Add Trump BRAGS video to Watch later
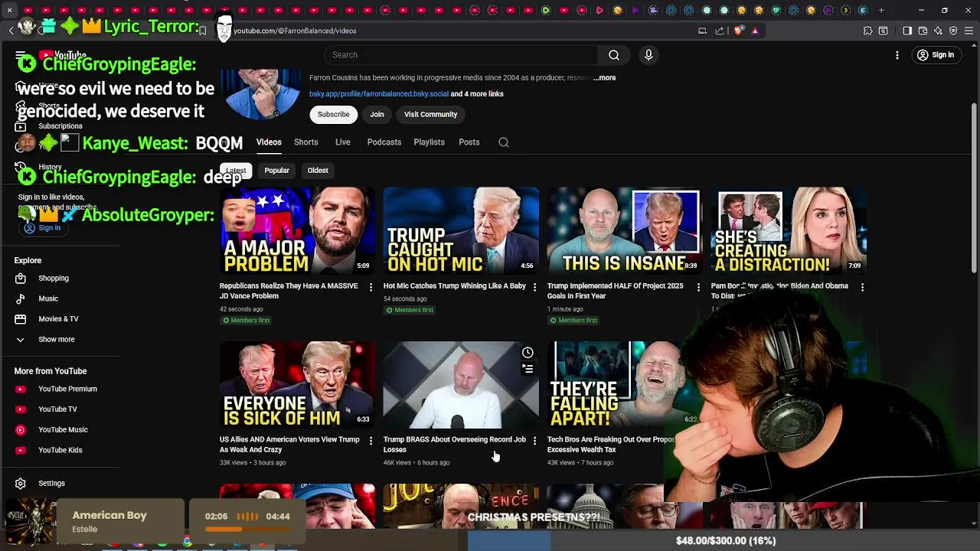Screen dimensions: 980x551 click(x=528, y=353)
